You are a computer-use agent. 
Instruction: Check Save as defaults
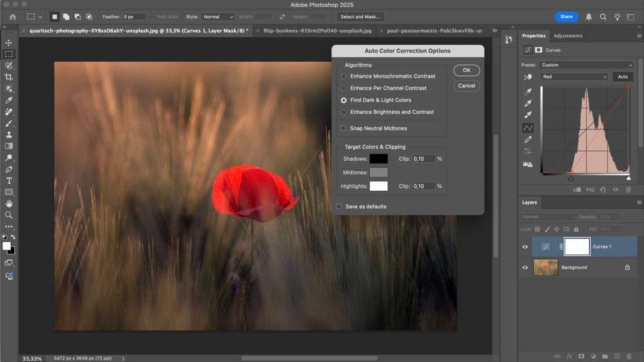click(x=339, y=206)
